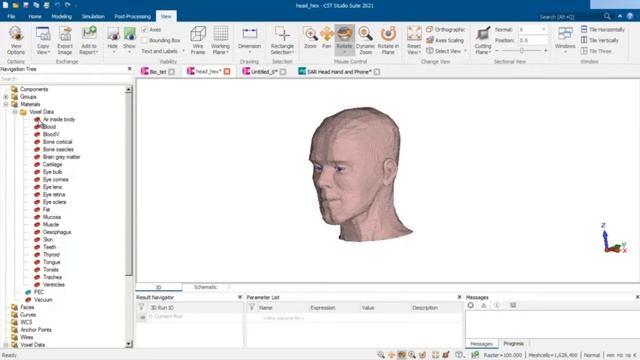The height and width of the screenshot is (360, 640).
Task: Close the Parameter List panel
Action: (459, 297)
